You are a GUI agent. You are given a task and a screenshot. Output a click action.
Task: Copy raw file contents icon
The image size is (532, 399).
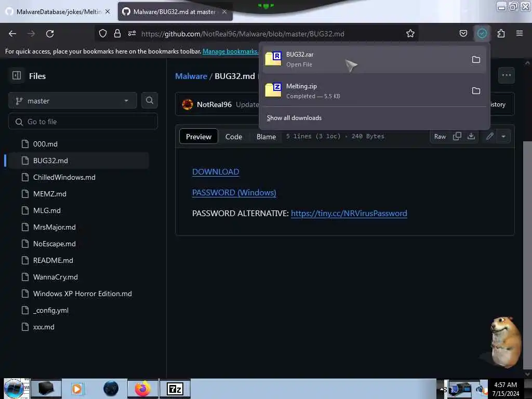tap(457, 137)
